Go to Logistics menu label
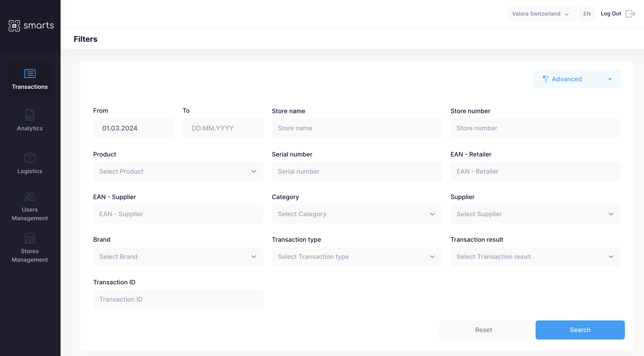 click(x=30, y=171)
